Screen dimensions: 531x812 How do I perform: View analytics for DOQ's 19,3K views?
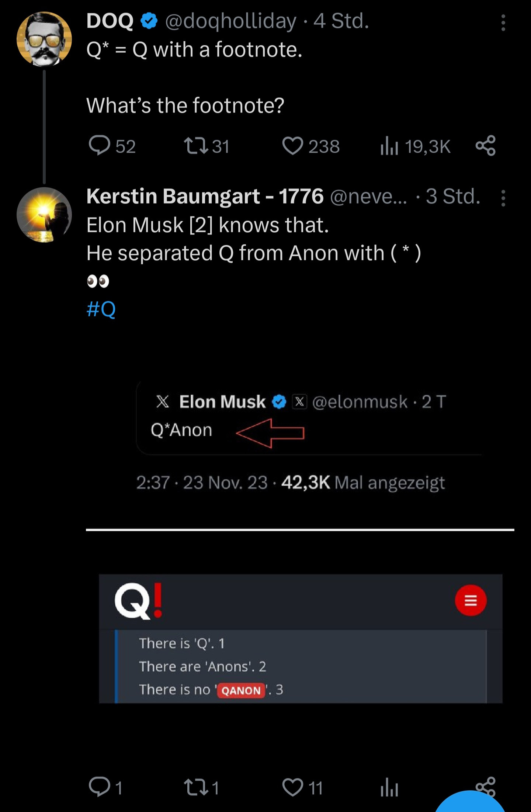point(389,146)
